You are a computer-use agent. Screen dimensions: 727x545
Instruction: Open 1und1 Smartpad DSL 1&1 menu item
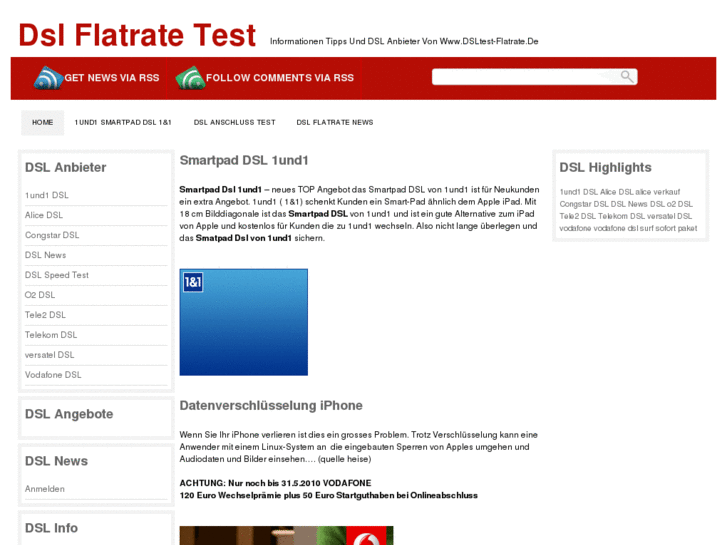[x=123, y=122]
